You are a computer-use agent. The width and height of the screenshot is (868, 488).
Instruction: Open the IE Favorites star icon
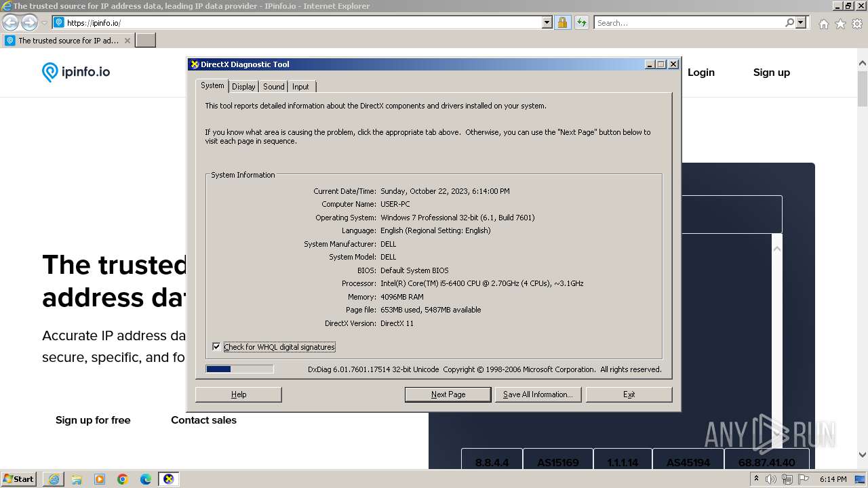tap(840, 24)
